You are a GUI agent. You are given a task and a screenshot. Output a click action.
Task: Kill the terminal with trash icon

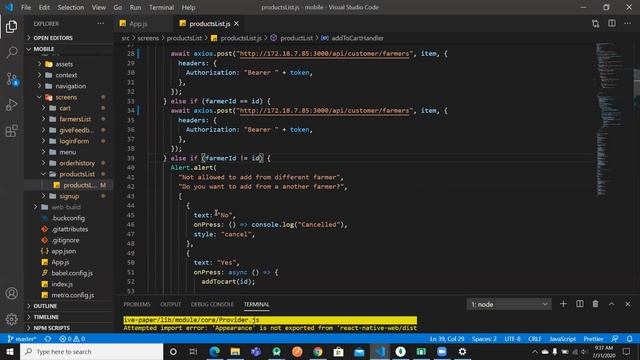coord(596,304)
